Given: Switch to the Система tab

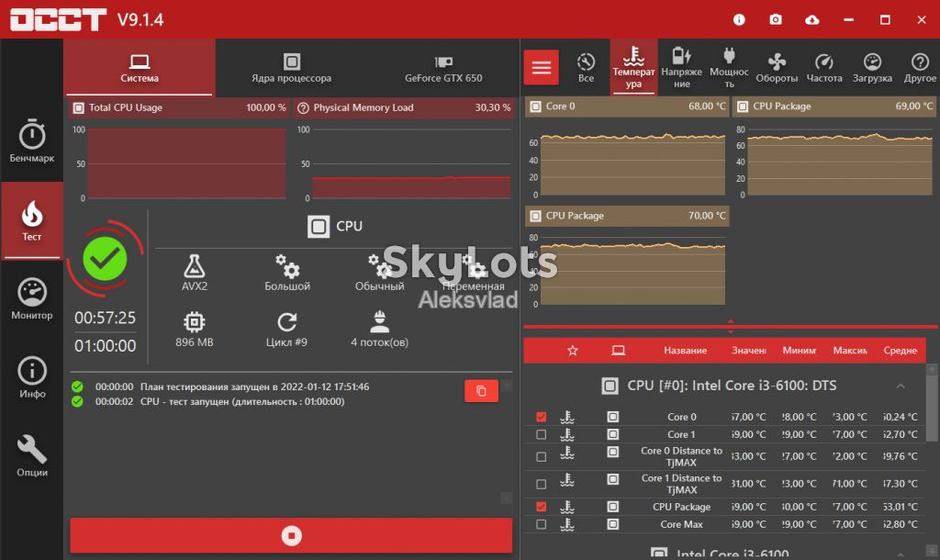Looking at the screenshot, I should 140,68.
